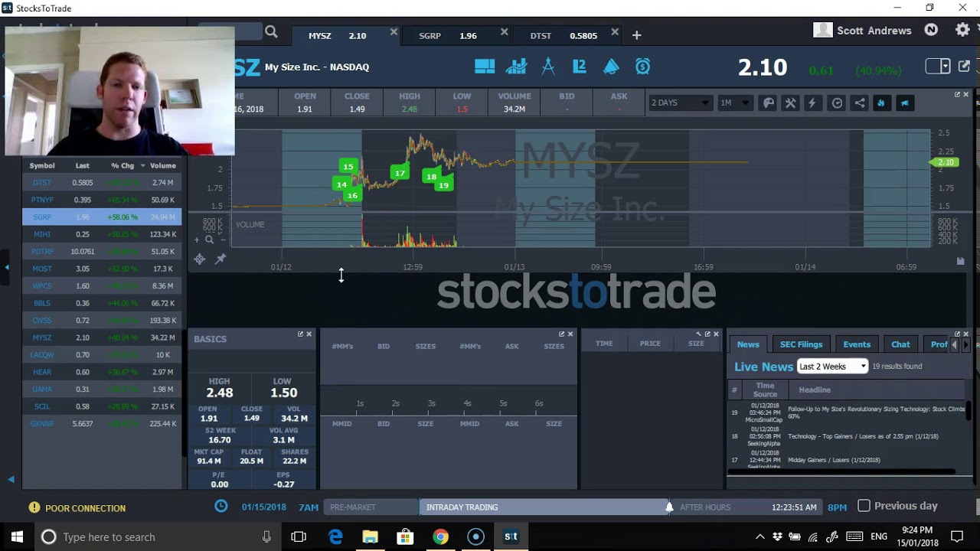
Task: Open the chart color palette icon
Action: click(x=769, y=103)
